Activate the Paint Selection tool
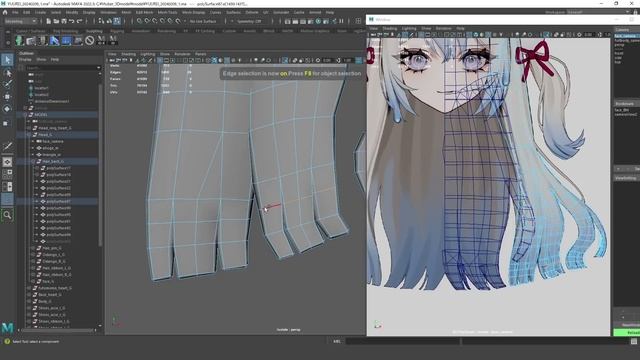The image size is (640, 360). pyautogui.click(x=7, y=84)
